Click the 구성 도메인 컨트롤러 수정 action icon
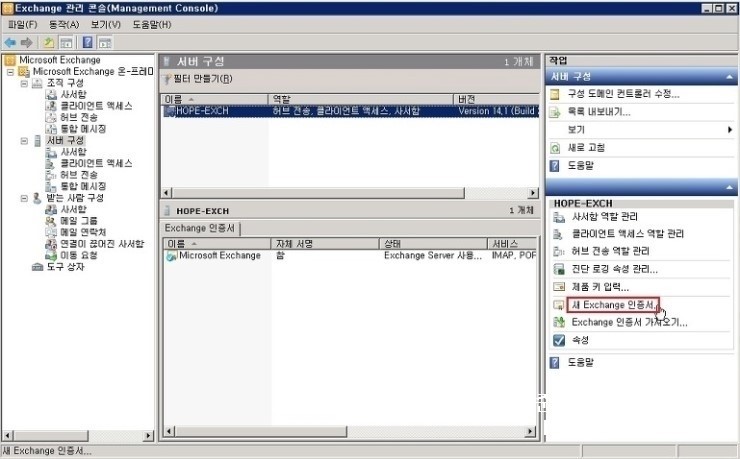The width and height of the screenshot is (740, 459). [x=555, y=94]
